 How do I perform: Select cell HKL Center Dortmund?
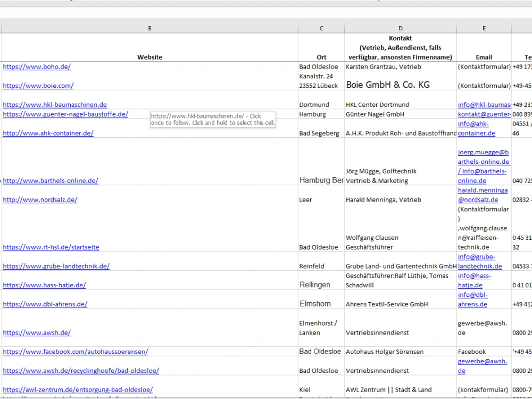point(401,100)
